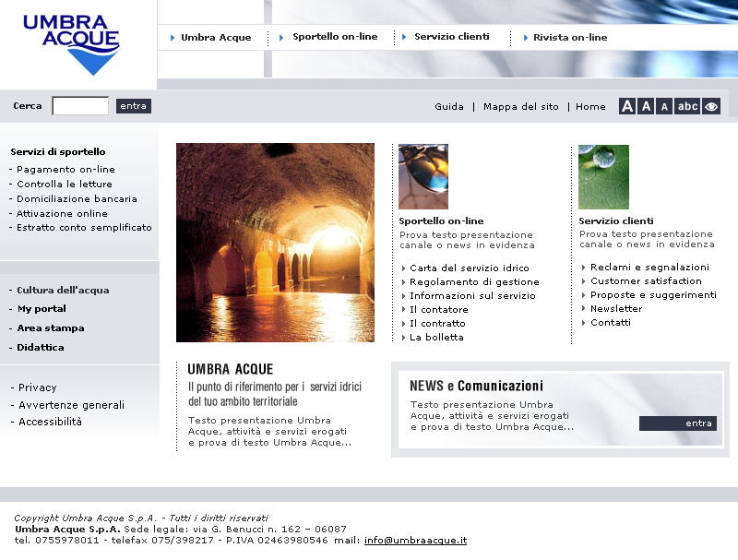The image size is (738, 560).
Task: Open Didattica sidebar link
Action: tap(41, 347)
